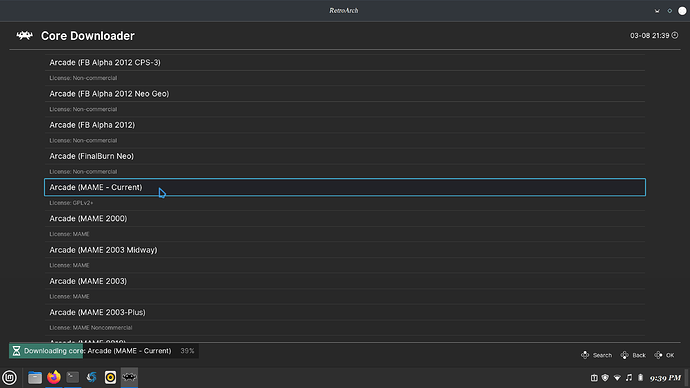Image resolution: width=690 pixels, height=388 pixels.
Task: Select Arcade (MAME 2003) core
Action: pos(345,281)
